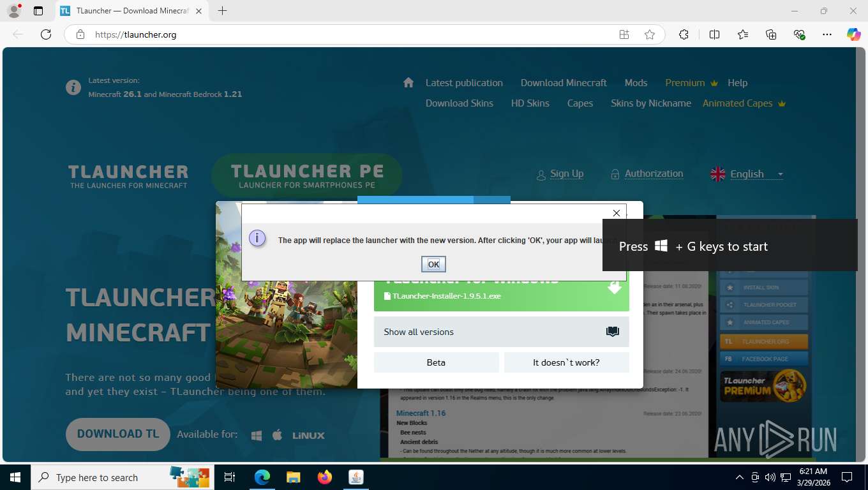Close the launcher update message dialog
Viewport: 868px width, 490px height.
click(616, 213)
